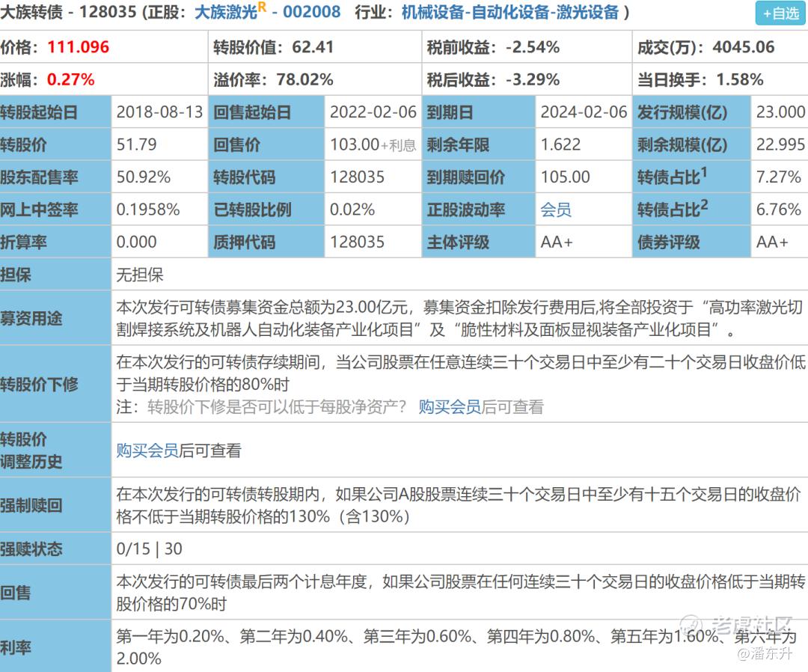Click 转股起始日 date 2018-08-13
Image resolution: width=808 pixels, height=672 pixels.
[160, 112]
